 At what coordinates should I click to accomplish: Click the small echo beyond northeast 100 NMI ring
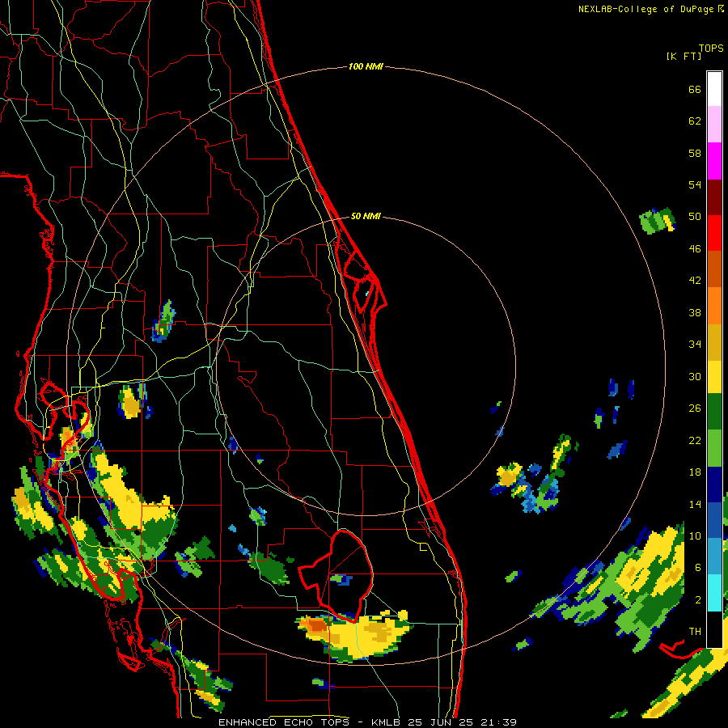pos(658,220)
